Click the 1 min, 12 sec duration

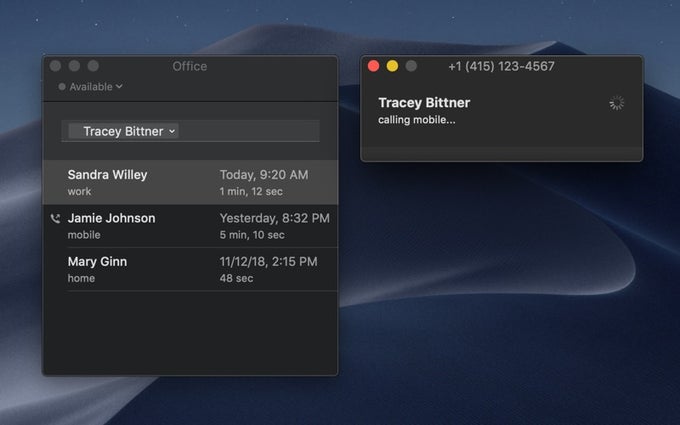(x=251, y=191)
